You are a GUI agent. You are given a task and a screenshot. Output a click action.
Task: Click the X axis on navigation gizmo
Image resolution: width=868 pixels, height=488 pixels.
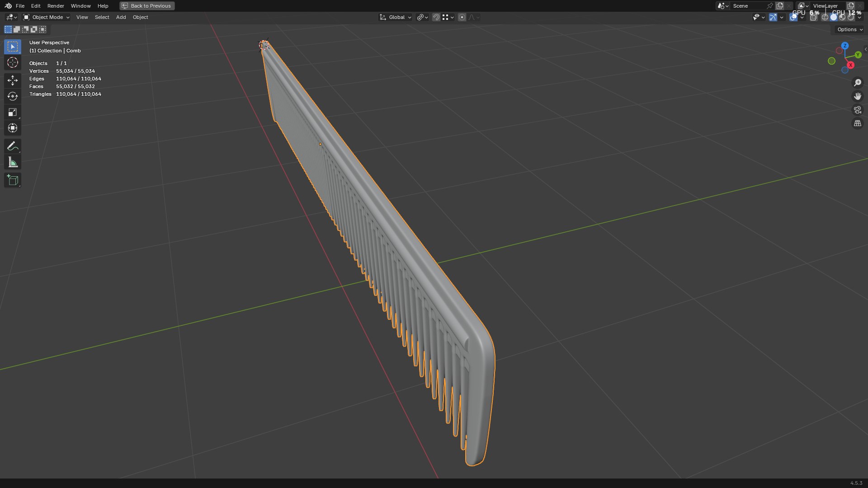850,65
